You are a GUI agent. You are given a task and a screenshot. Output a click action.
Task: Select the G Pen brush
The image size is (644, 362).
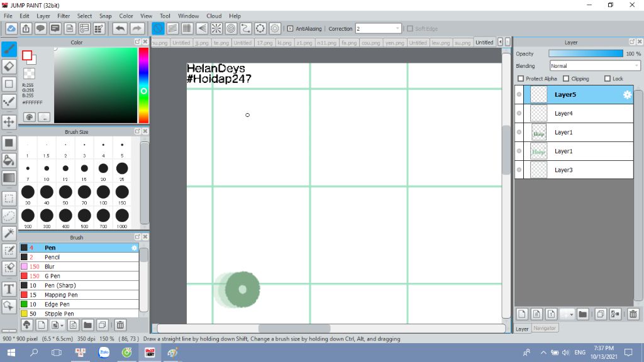pos(79,276)
